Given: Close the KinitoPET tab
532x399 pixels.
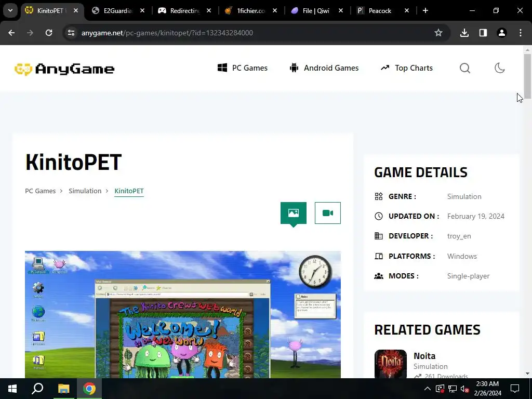Looking at the screenshot, I should click(x=76, y=10).
